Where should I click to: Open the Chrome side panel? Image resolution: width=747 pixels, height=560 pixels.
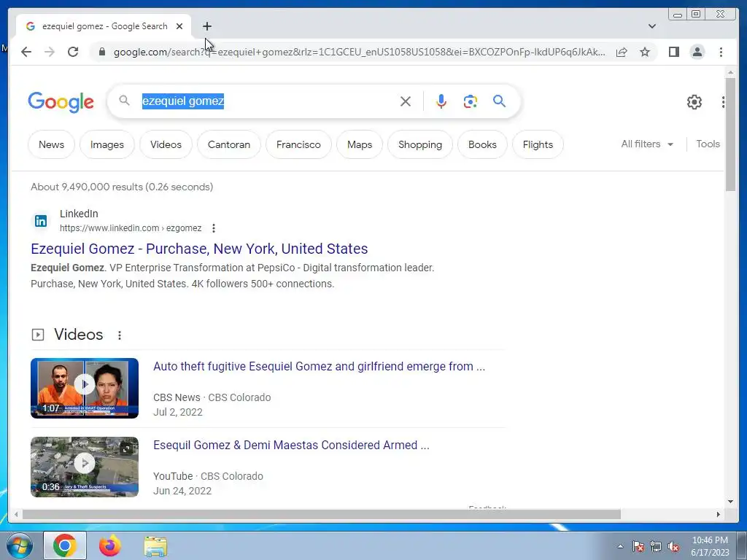coord(673,52)
